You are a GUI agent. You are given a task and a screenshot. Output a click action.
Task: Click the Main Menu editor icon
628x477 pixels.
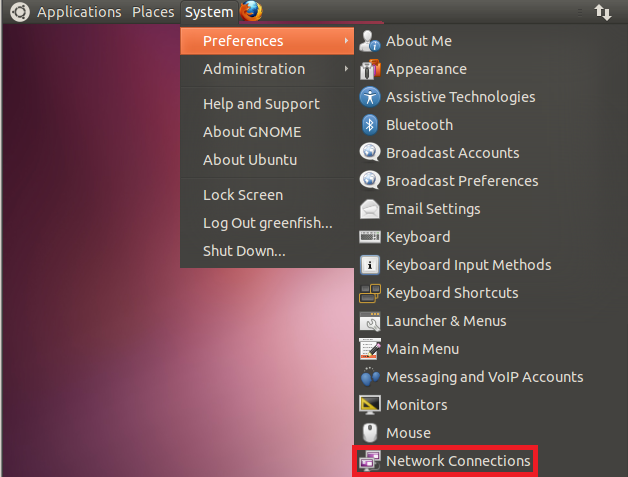(x=369, y=349)
